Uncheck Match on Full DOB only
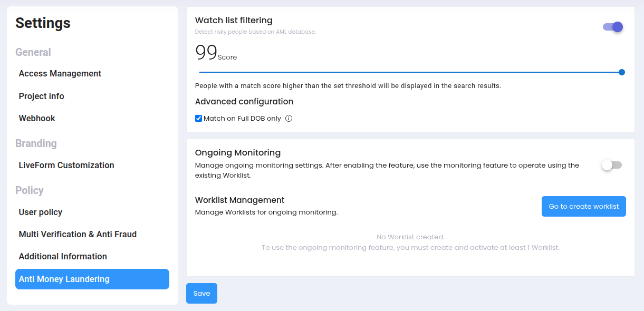Viewport: 644px width, 311px height. (198, 118)
